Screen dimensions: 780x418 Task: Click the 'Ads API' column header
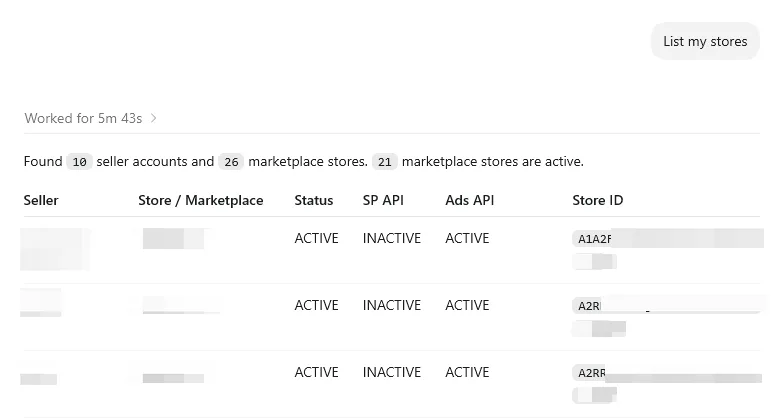(470, 201)
